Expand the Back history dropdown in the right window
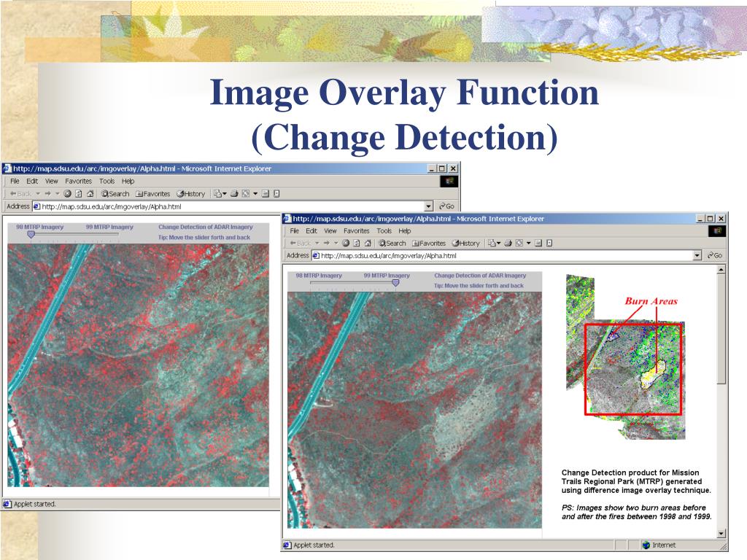 (x=317, y=244)
